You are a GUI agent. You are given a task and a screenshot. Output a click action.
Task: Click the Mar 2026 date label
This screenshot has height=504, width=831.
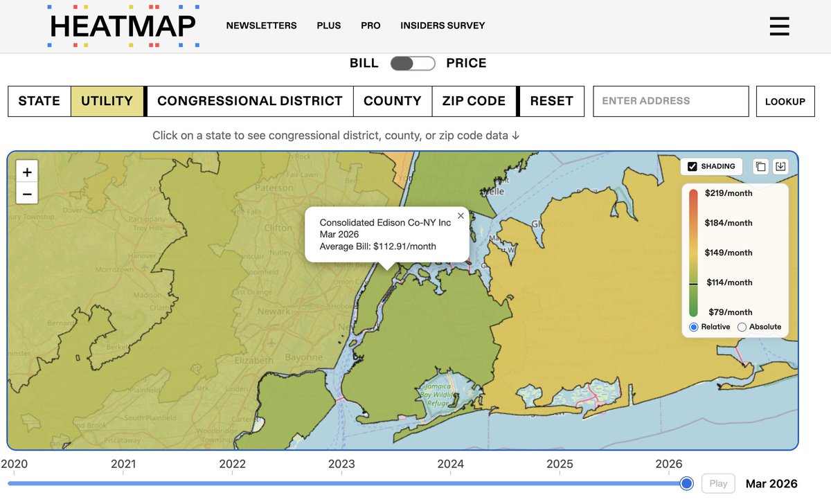pos(771,484)
